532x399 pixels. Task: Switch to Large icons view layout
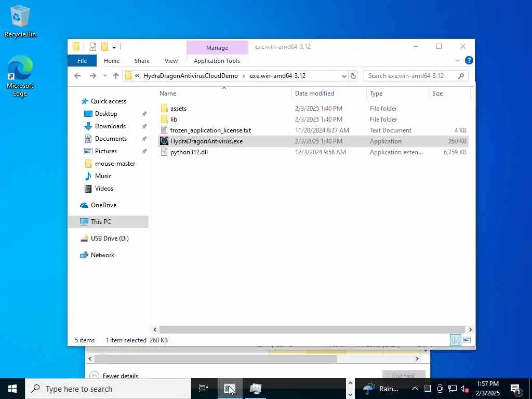click(467, 340)
